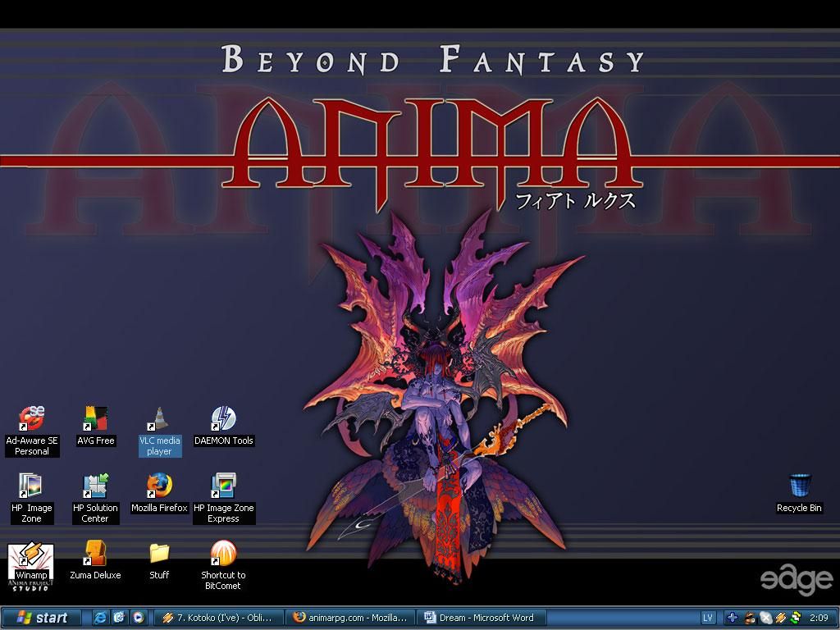Open the Start menu
This screenshot has height=630, width=840.
[x=41, y=618]
